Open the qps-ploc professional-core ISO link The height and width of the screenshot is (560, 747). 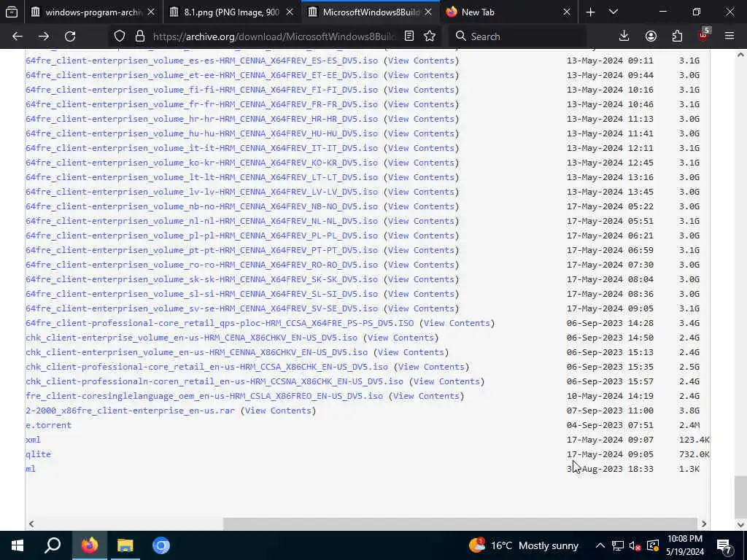tap(220, 323)
